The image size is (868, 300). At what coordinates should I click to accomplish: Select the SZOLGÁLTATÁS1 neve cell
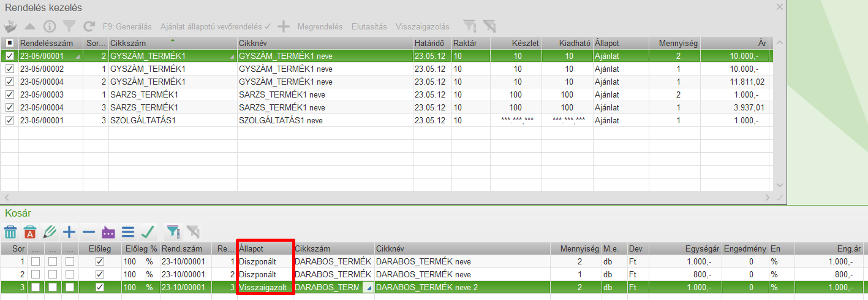325,120
